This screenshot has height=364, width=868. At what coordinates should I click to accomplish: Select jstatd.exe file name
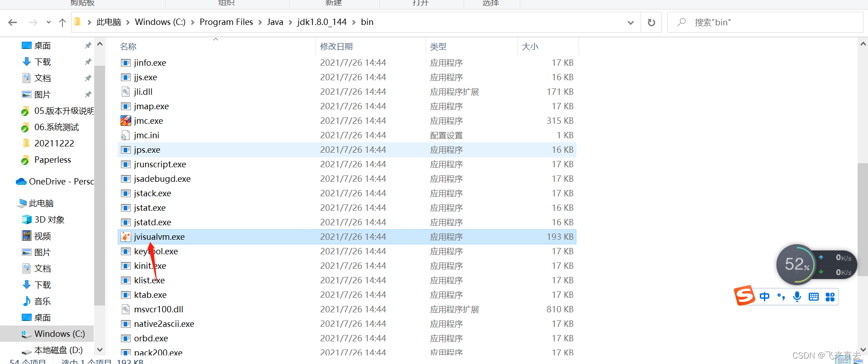pos(153,222)
